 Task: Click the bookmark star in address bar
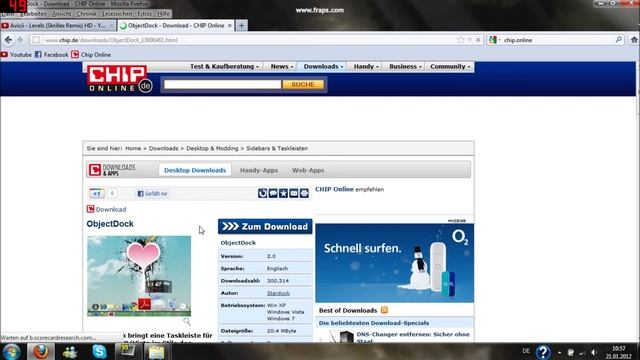[x=460, y=40]
